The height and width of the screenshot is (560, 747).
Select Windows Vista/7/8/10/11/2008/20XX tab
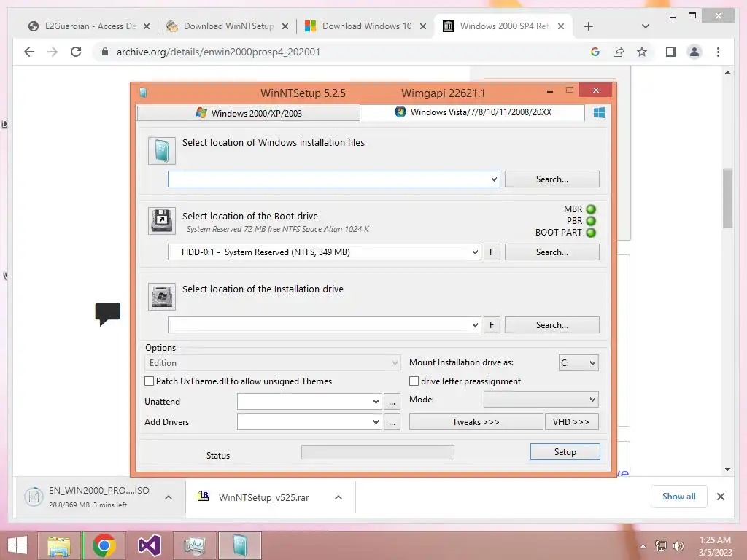[x=473, y=112]
